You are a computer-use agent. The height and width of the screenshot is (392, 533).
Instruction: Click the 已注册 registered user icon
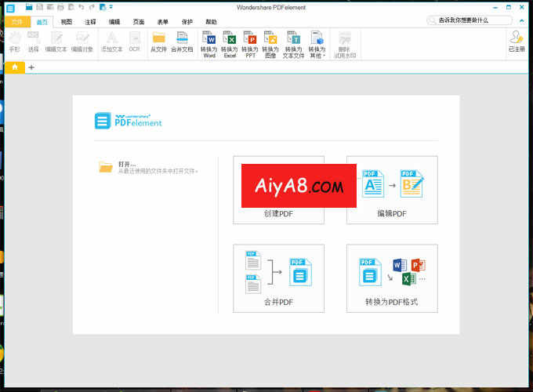point(517,43)
